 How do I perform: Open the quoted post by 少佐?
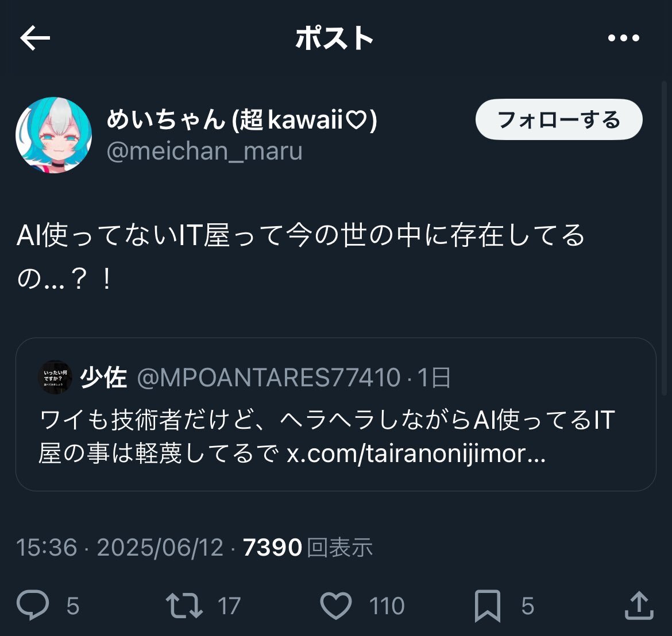[336, 414]
